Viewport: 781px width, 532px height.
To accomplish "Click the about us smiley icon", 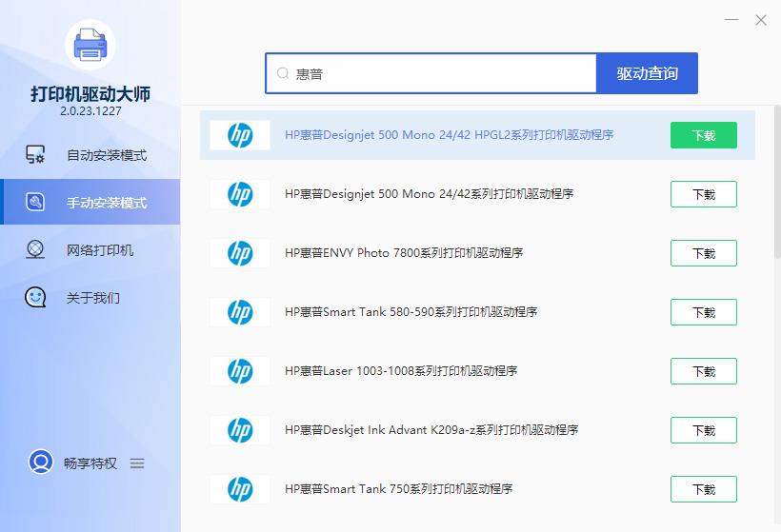I will click(35, 297).
